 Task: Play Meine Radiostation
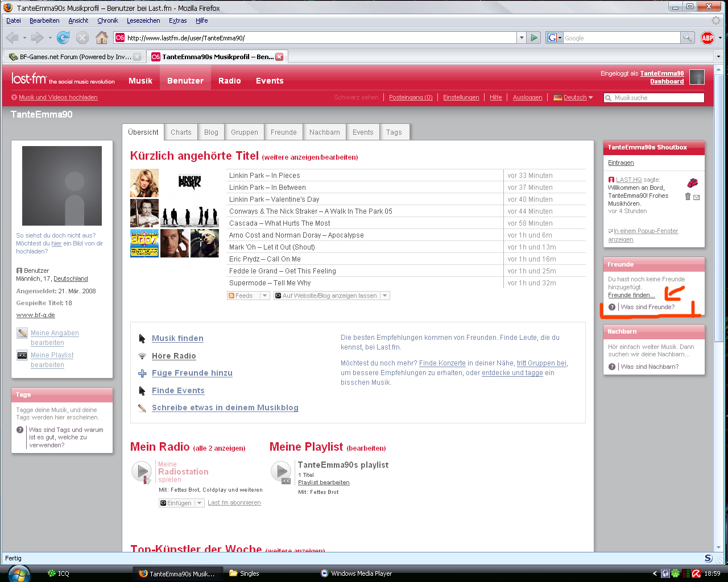141,471
